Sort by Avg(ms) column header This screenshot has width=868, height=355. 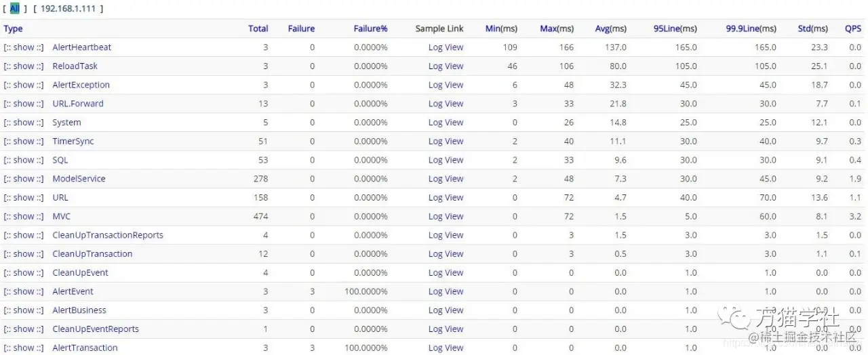click(x=610, y=28)
